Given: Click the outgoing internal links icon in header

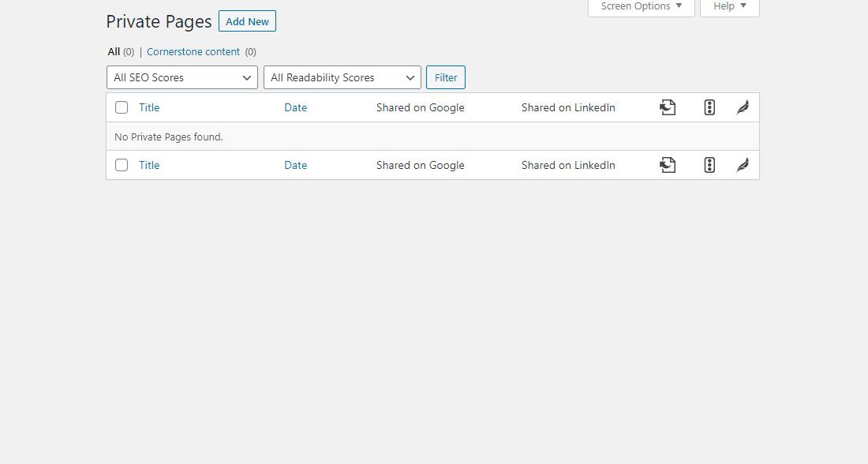Looking at the screenshot, I should coord(668,107).
